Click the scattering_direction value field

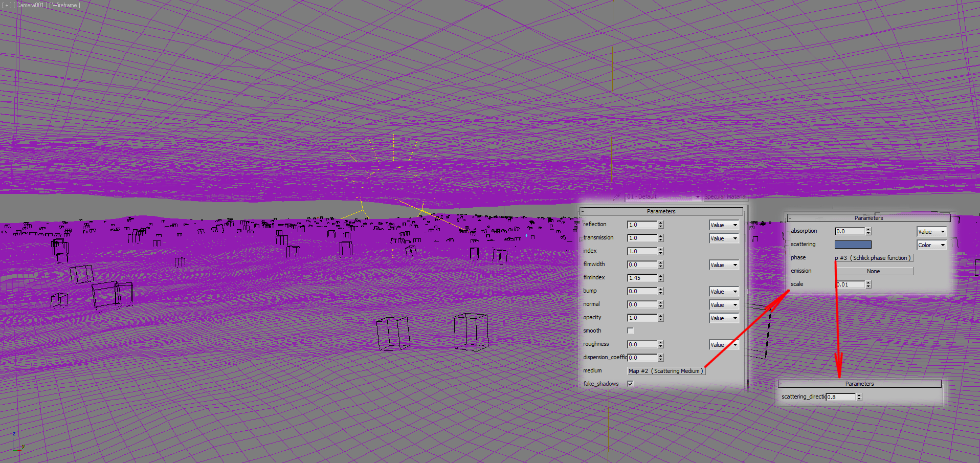(x=841, y=397)
